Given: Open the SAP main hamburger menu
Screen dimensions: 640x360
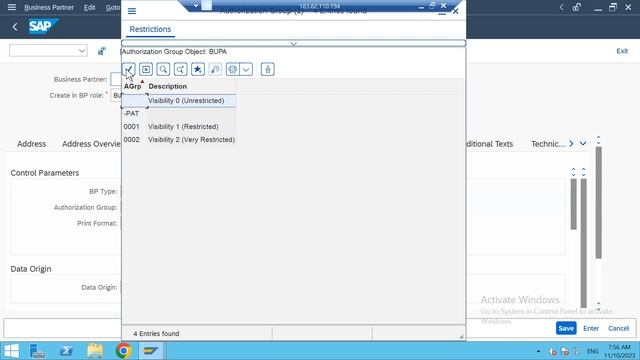Looking at the screenshot, I should pyautogui.click(x=12, y=7).
